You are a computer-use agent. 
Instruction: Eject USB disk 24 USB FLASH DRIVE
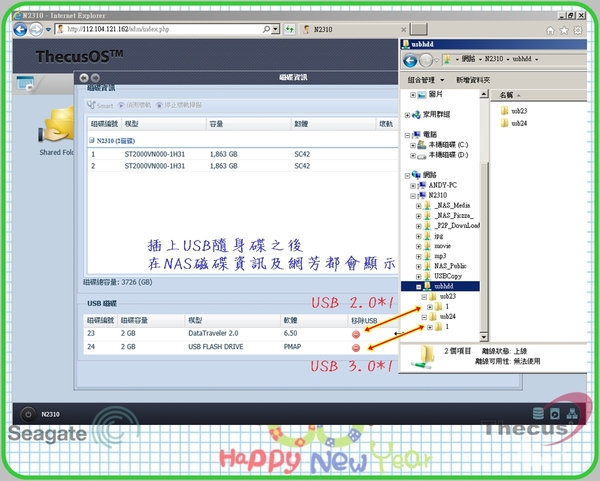click(356, 348)
